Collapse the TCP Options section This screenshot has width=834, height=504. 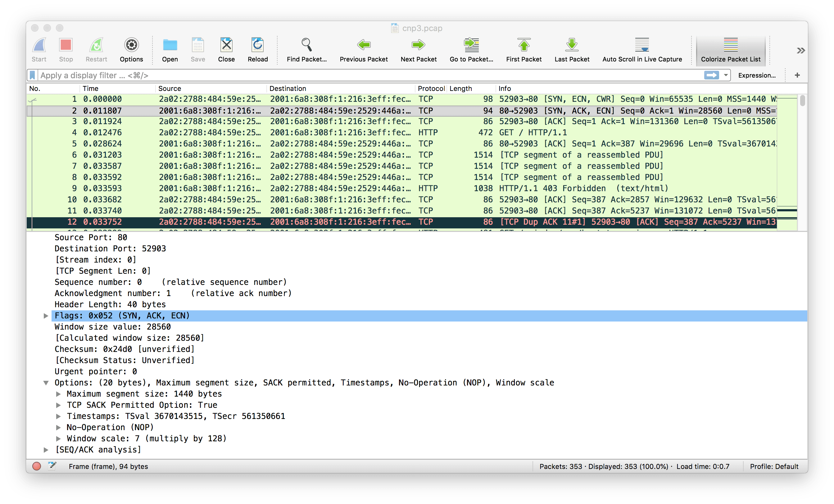click(46, 383)
